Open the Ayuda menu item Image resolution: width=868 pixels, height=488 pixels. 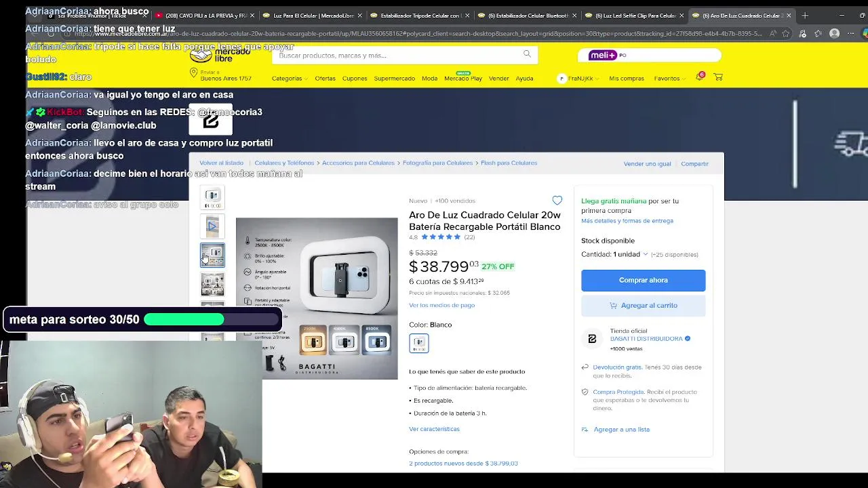pyautogui.click(x=524, y=79)
